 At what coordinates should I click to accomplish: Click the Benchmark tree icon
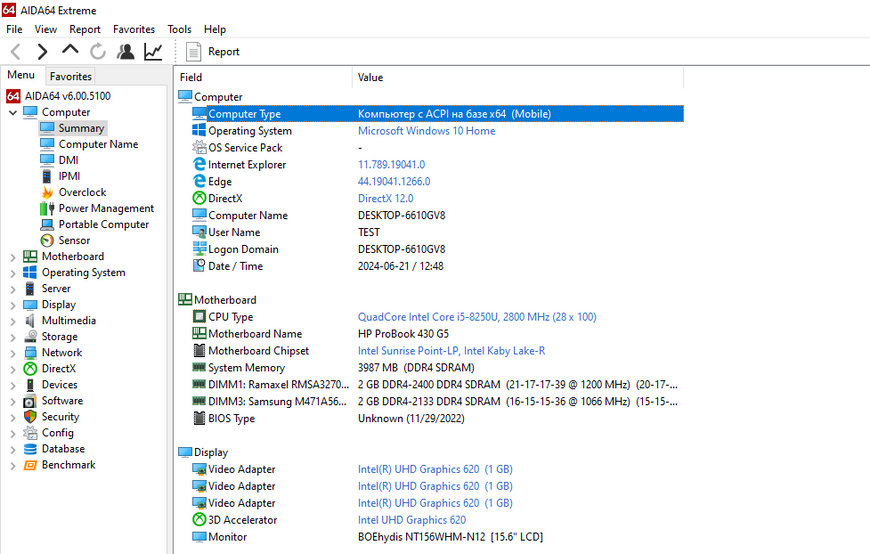(x=30, y=465)
